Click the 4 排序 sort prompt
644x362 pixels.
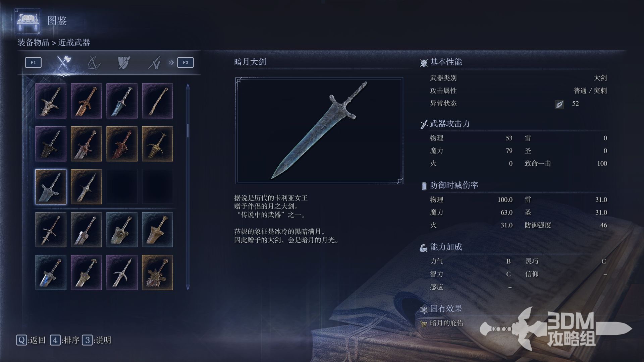[65, 340]
